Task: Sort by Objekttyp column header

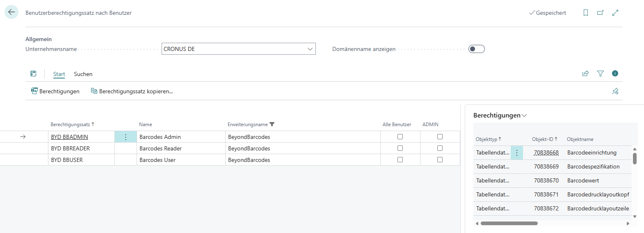Action: 488,139
